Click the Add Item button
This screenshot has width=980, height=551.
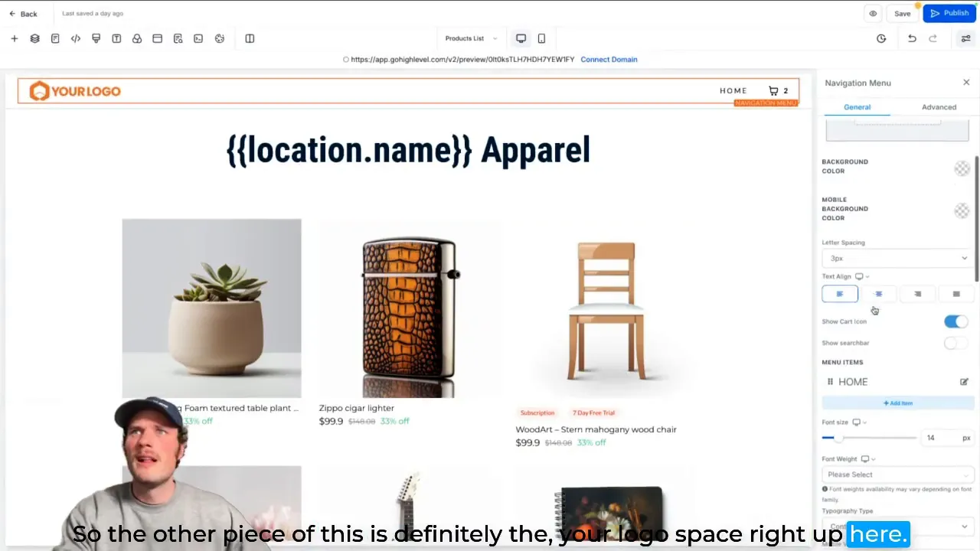[897, 403]
